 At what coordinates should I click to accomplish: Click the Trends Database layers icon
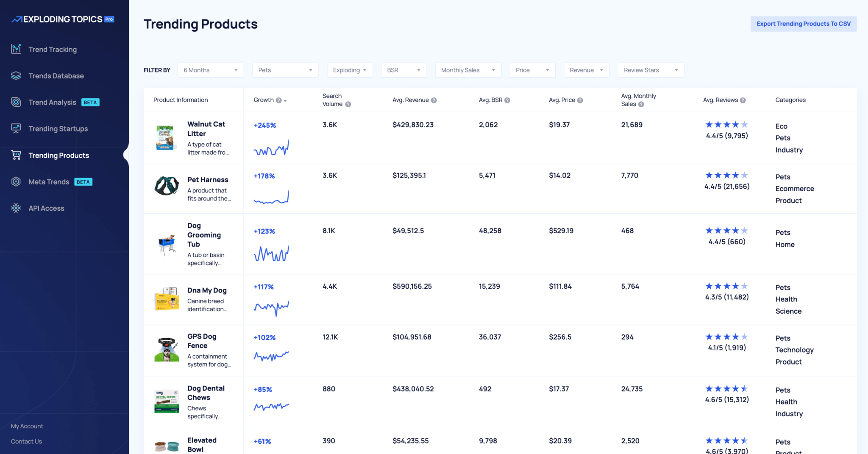click(16, 76)
